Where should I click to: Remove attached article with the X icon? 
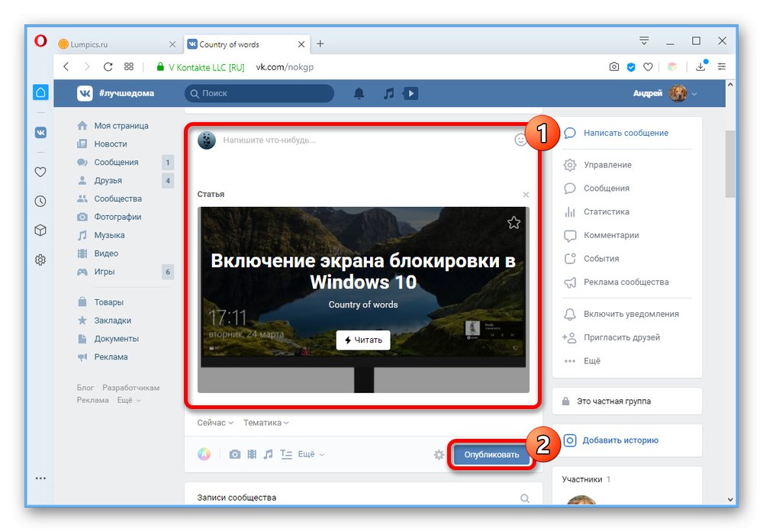[526, 195]
